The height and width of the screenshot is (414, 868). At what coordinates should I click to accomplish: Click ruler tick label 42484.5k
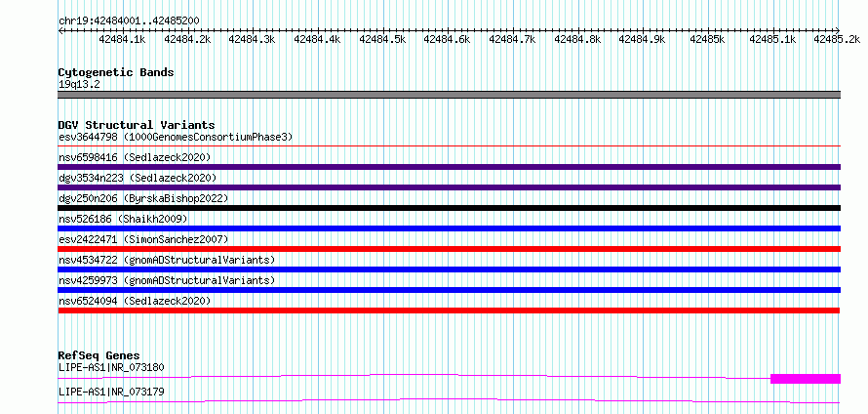tap(382, 39)
